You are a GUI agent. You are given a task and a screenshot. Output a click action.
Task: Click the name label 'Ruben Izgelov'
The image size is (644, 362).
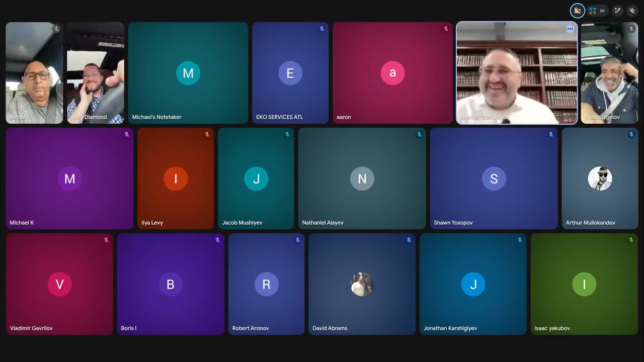click(x=602, y=117)
